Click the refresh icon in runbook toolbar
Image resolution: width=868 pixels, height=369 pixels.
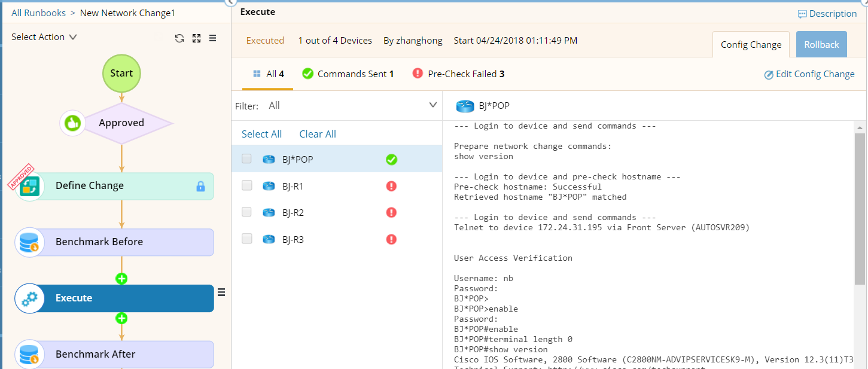coord(179,38)
